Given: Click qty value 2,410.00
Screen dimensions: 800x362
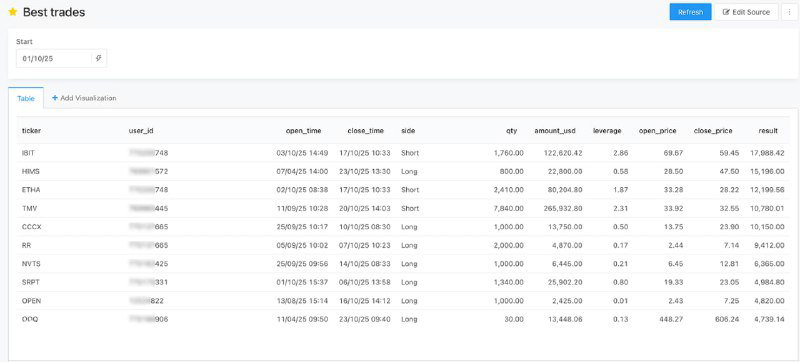Looking at the screenshot, I should coord(509,190).
